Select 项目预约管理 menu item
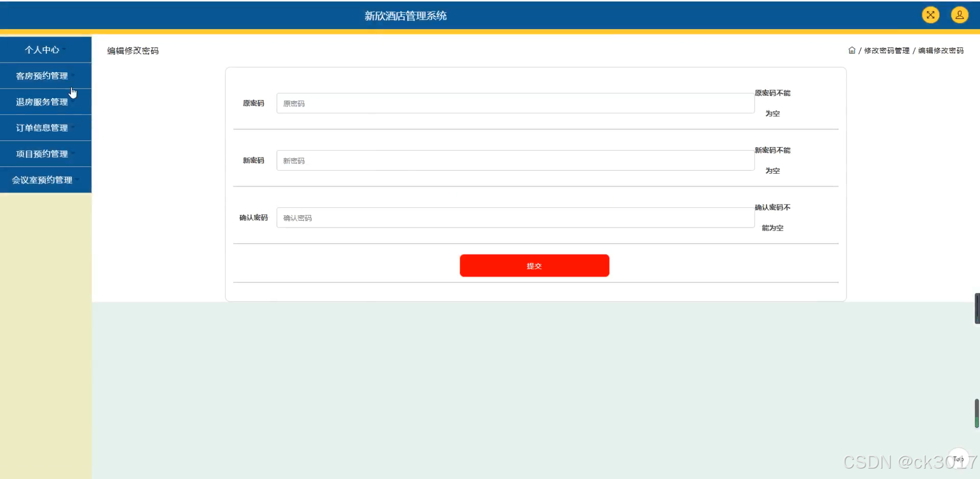Viewport: 980px width, 479px height. 46,154
